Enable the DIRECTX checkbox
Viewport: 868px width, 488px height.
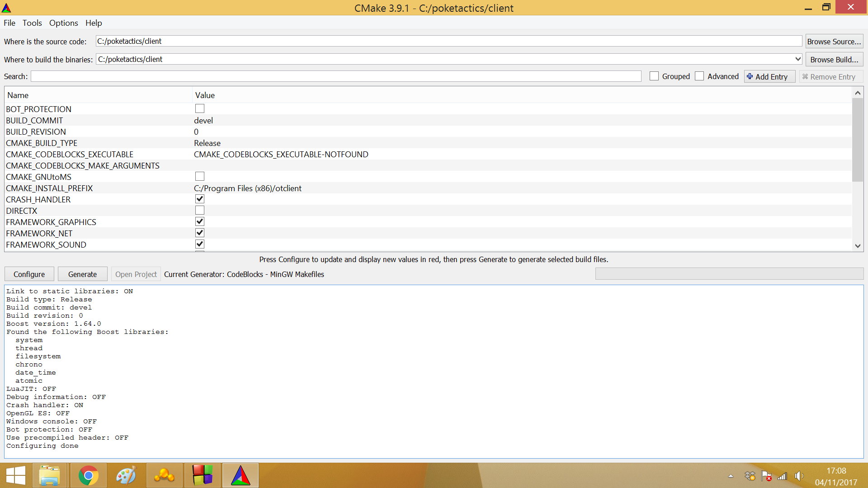point(200,211)
